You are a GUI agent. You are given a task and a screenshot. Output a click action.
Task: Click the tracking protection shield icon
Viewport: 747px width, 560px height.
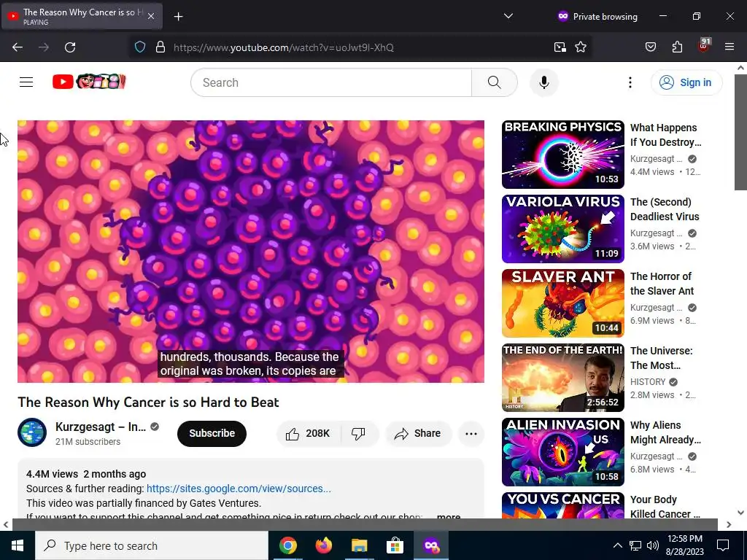[139, 47]
